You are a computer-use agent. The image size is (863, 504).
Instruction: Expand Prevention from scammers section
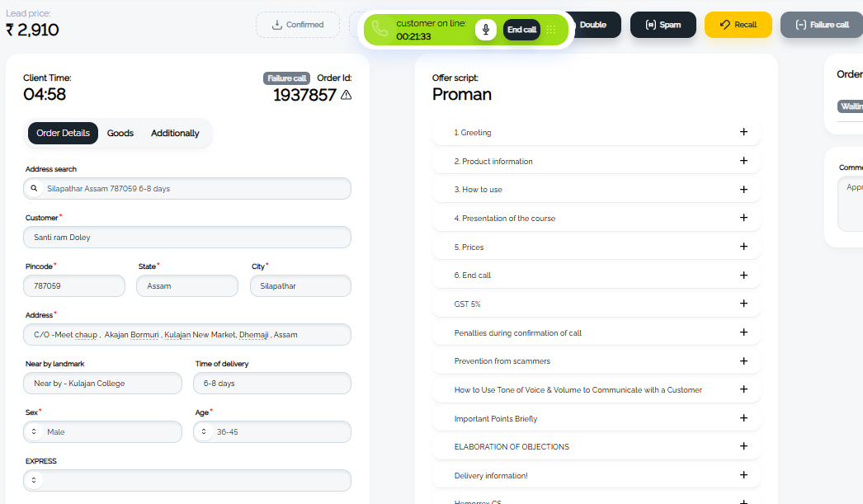click(x=596, y=361)
